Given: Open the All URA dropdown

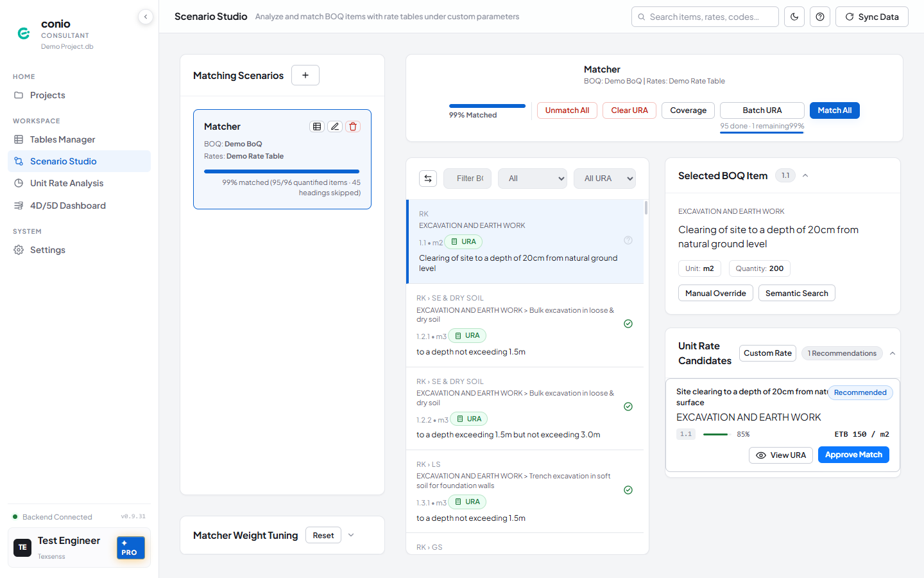Looking at the screenshot, I should 605,179.
